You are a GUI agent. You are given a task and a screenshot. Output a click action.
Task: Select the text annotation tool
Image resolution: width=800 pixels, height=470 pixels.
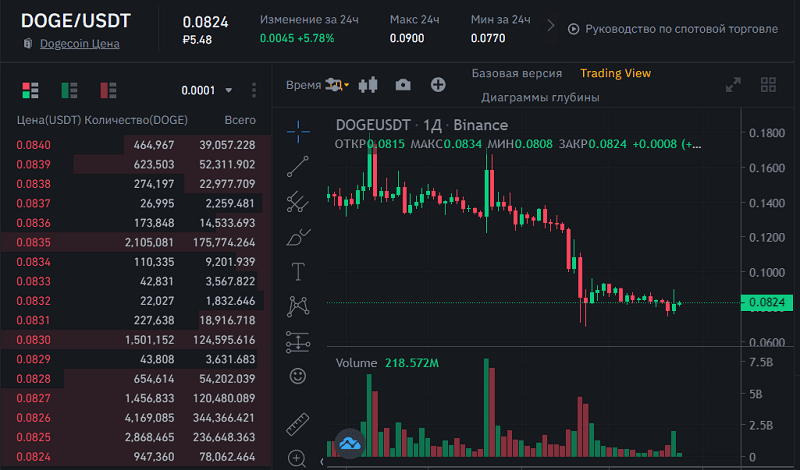coord(298,271)
